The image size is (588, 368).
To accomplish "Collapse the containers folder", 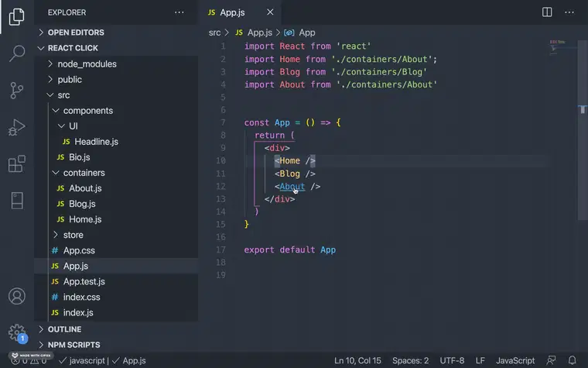I will point(116,173).
